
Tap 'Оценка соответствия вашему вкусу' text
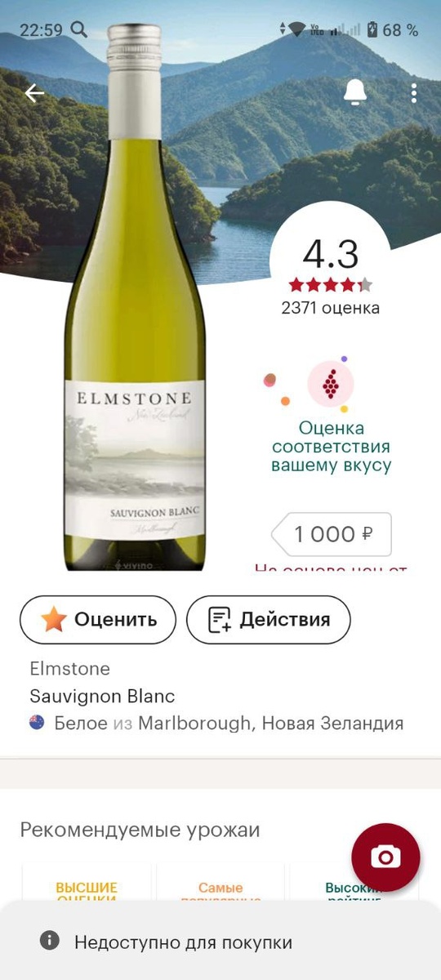pyautogui.click(x=331, y=447)
